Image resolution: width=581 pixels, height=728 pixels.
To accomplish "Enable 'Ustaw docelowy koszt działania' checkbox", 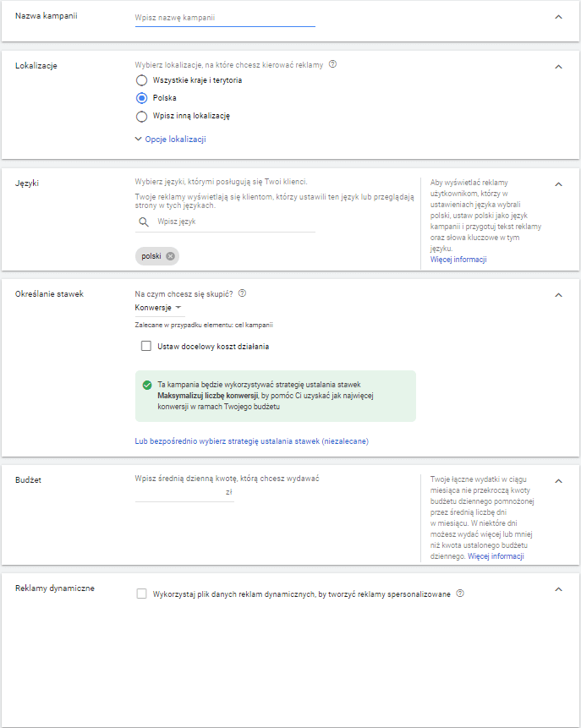I will tap(146, 346).
